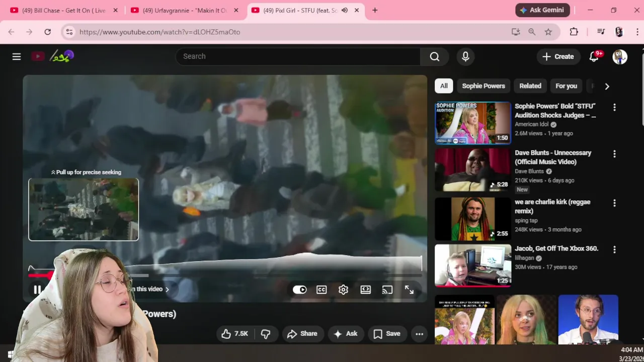Open the YouTube account avatar menu
Image resolution: width=644 pixels, height=362 pixels.
pos(620,56)
